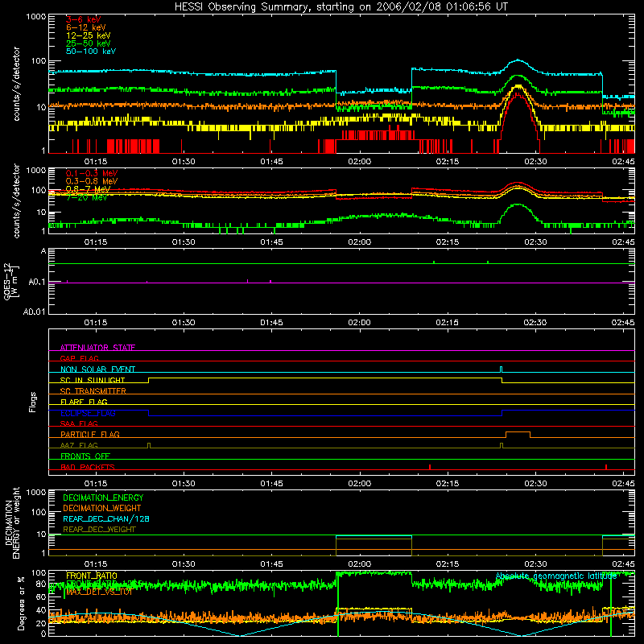Click the Degrees or % axis title
Image resolution: width=644 pixels, height=644 pixels.
[x=21, y=603]
